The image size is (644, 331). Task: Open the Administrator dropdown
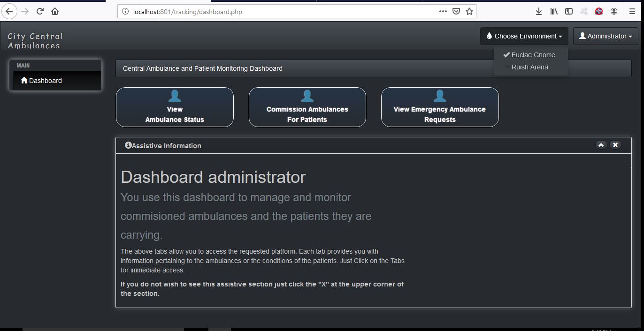606,36
